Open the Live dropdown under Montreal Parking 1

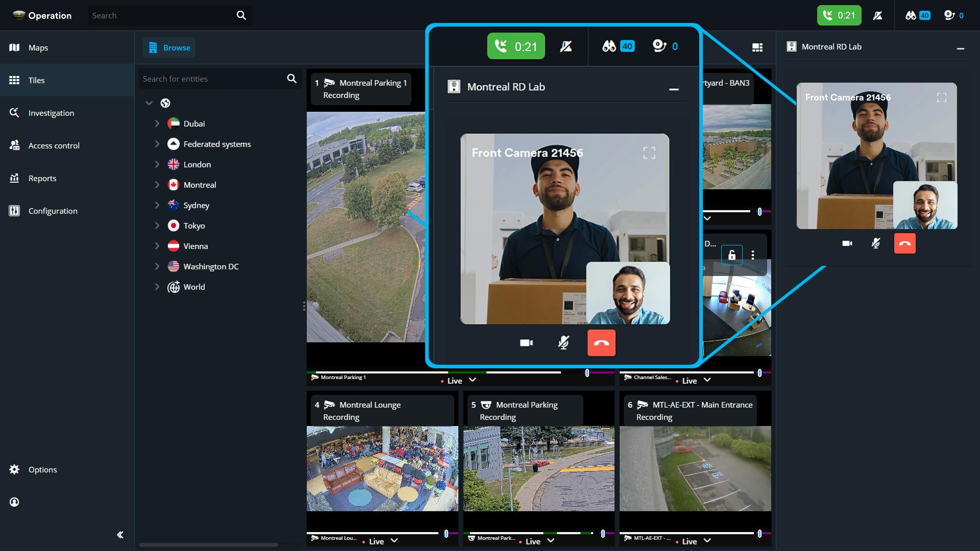point(471,380)
